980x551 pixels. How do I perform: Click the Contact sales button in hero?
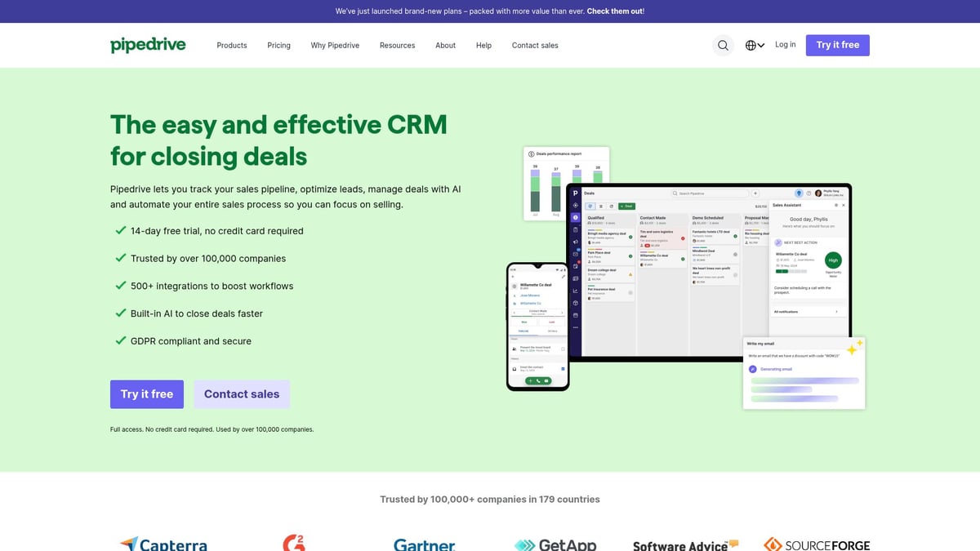(x=242, y=394)
